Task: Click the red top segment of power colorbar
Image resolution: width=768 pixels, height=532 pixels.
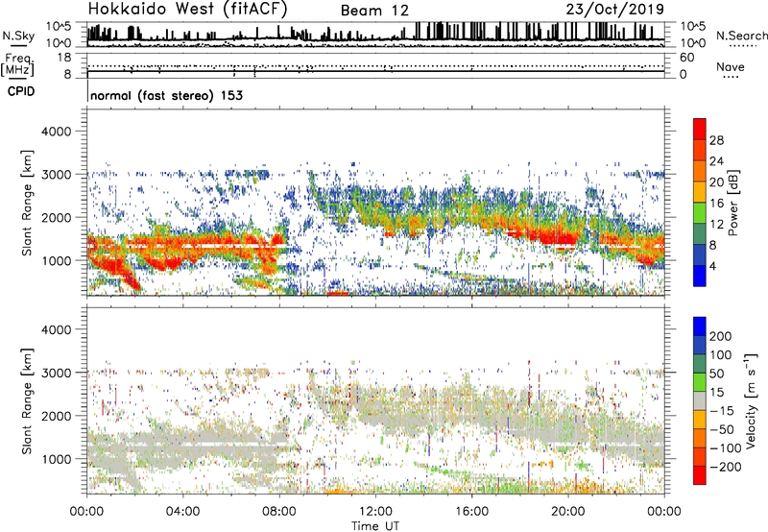Action: tap(700, 130)
